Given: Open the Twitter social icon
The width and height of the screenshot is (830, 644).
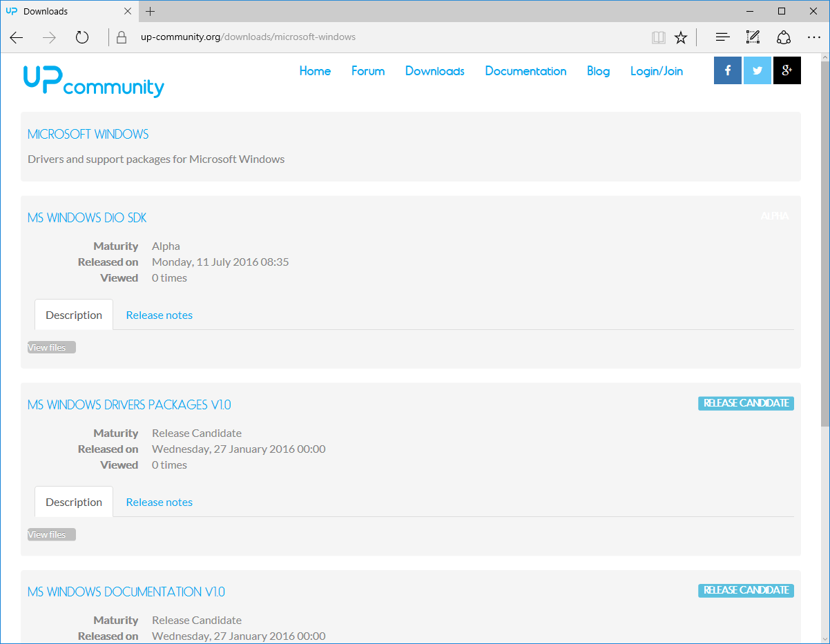Looking at the screenshot, I should click(757, 70).
